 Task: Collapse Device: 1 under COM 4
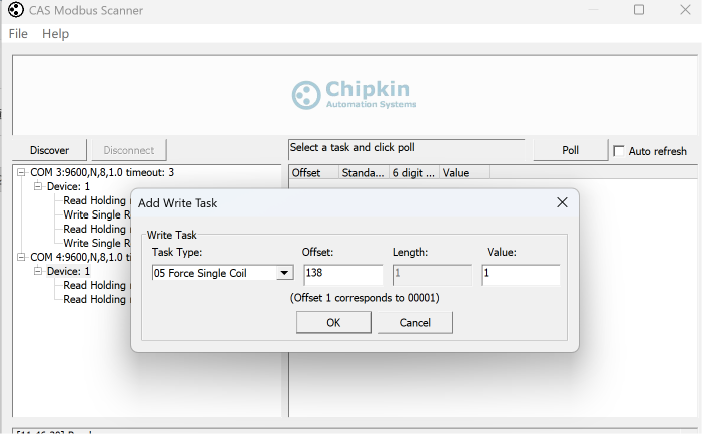(38, 271)
